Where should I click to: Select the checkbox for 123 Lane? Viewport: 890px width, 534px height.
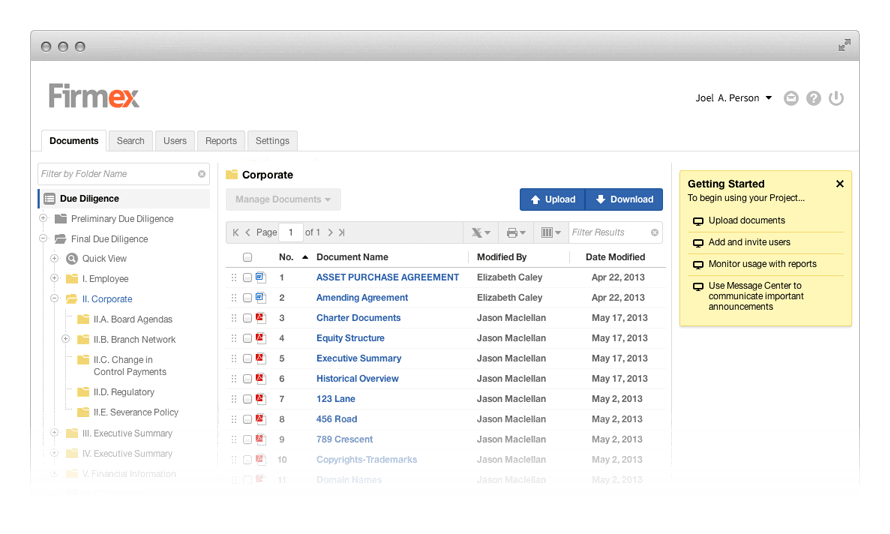pyautogui.click(x=247, y=399)
